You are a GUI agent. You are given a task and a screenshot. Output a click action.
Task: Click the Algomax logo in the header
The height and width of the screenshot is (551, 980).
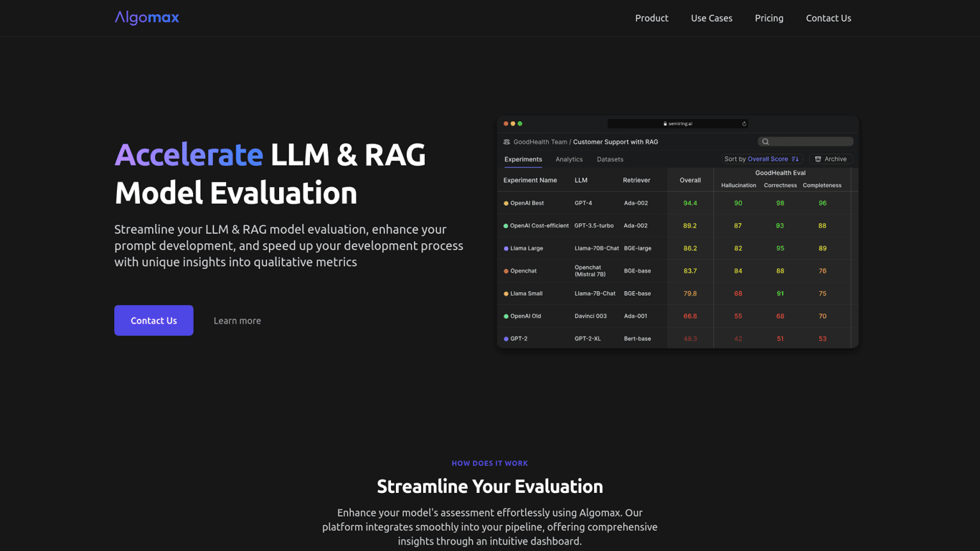(x=147, y=18)
